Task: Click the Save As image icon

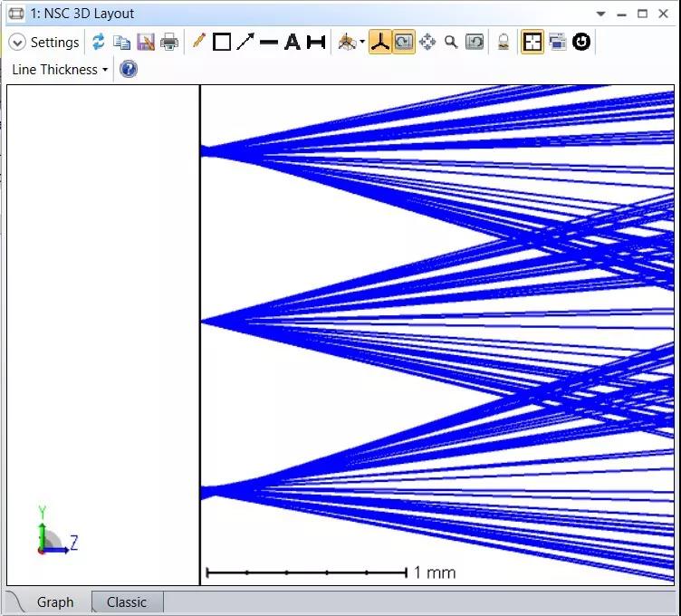Action: coord(145,43)
